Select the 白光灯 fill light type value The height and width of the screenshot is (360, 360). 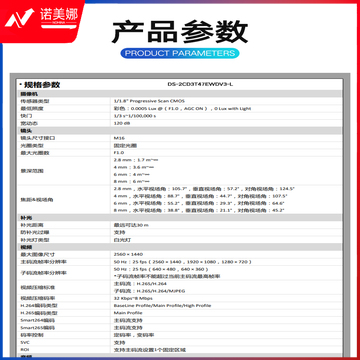[x=121, y=240]
